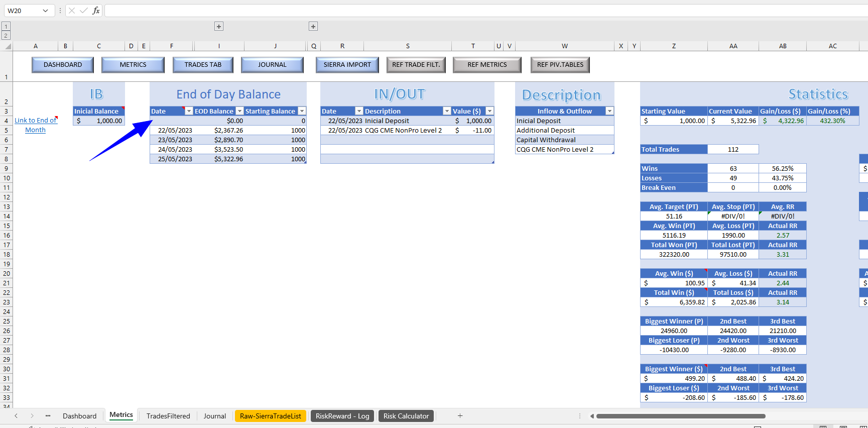The width and height of the screenshot is (868, 428).
Task: Expand column group plus above column I
Action: point(219,27)
